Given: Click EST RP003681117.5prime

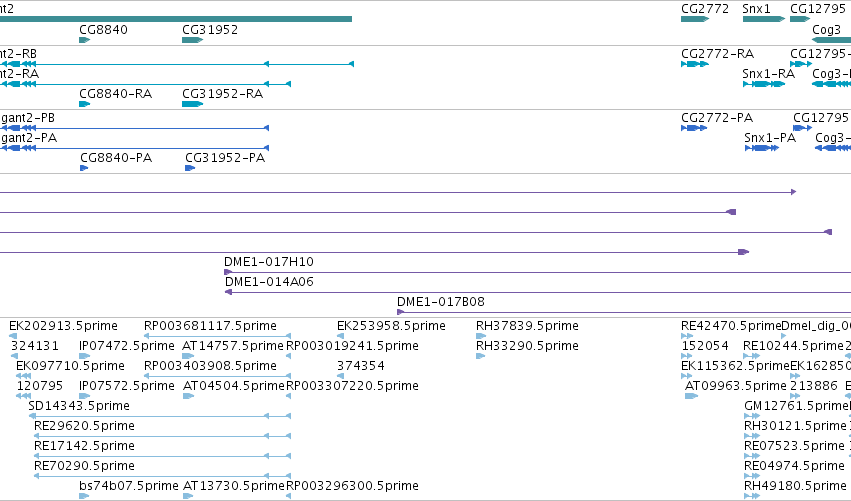Looking at the screenshot, I should click(x=210, y=326).
